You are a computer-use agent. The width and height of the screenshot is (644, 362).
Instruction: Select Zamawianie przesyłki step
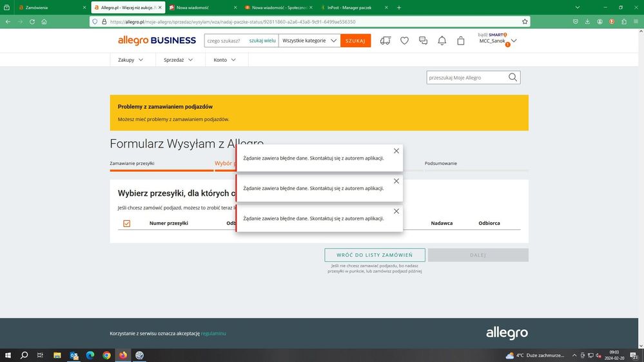(132, 164)
